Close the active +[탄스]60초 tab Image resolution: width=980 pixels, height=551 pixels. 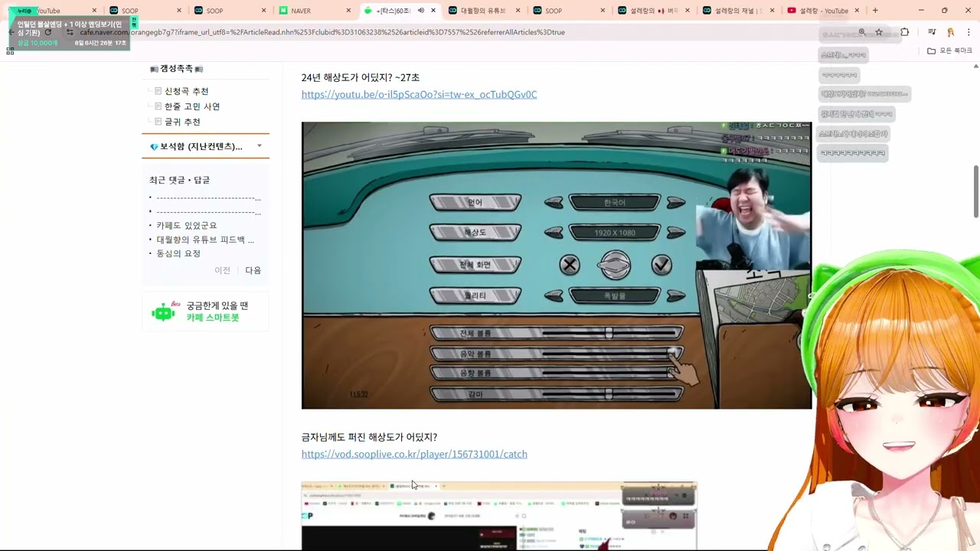pos(433,11)
